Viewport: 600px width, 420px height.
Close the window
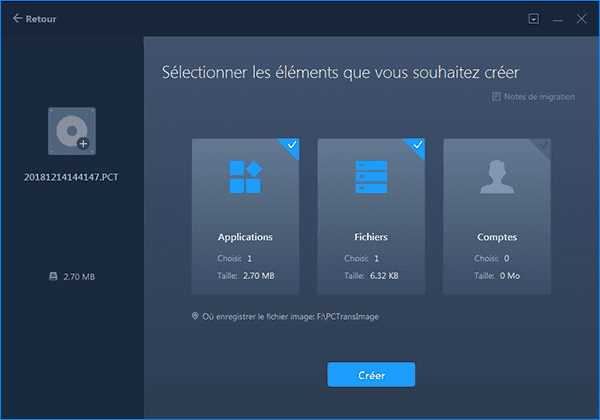582,19
